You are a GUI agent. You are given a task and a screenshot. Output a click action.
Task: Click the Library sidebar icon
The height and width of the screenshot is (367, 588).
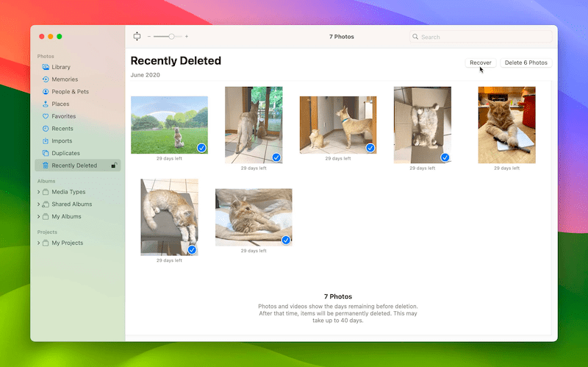click(x=46, y=67)
